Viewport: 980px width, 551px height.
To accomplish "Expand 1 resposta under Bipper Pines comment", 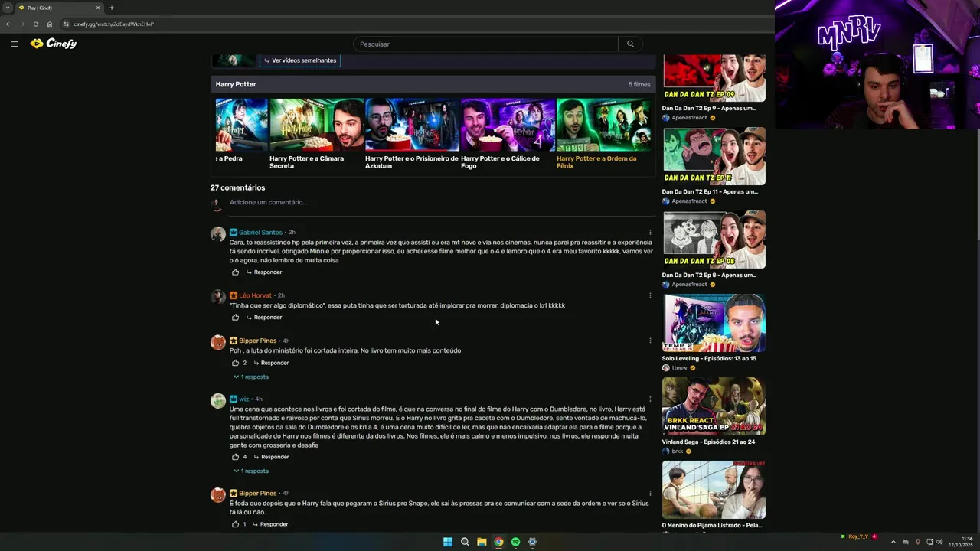I will (251, 377).
